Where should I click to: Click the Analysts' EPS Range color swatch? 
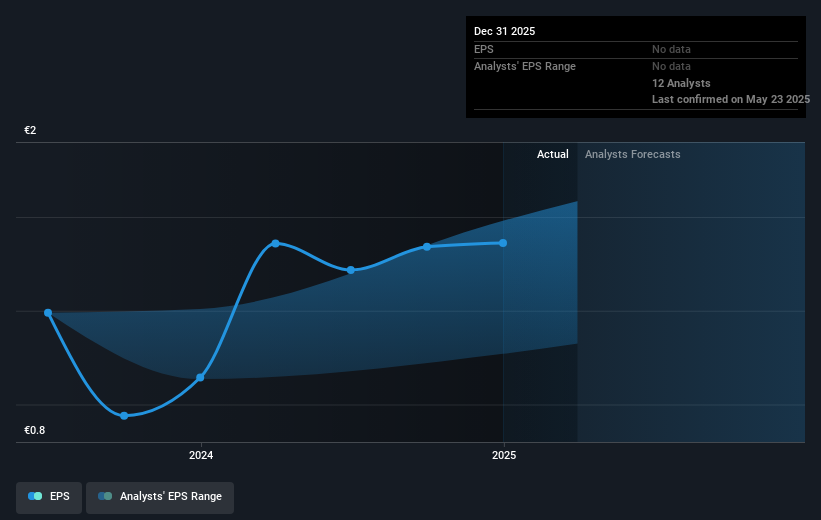105,496
